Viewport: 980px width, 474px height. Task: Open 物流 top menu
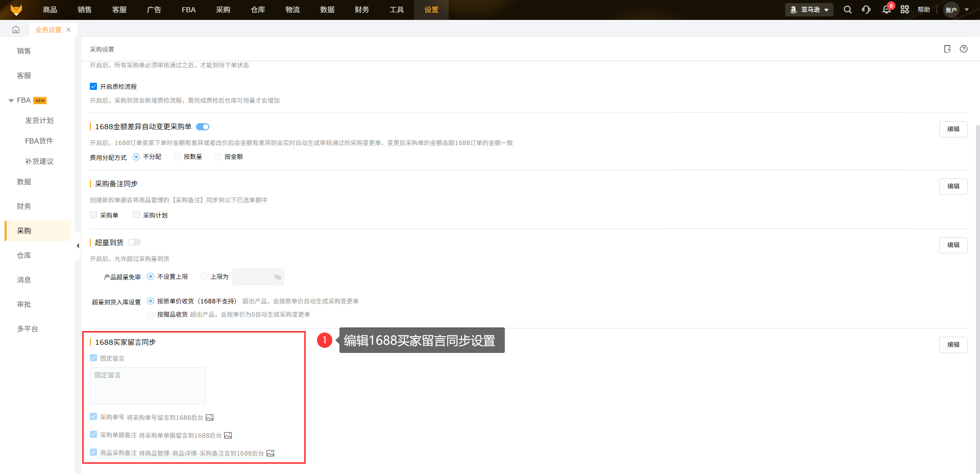click(x=293, y=10)
